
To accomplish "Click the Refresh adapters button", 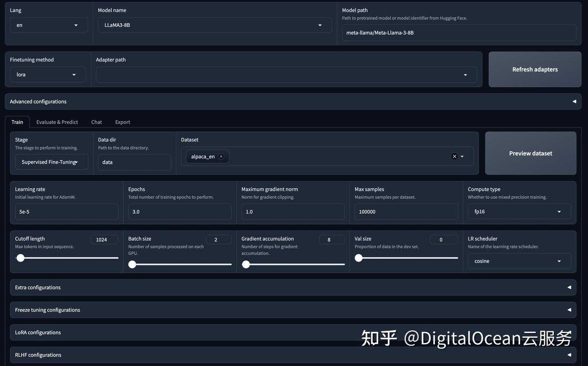I will [x=535, y=69].
